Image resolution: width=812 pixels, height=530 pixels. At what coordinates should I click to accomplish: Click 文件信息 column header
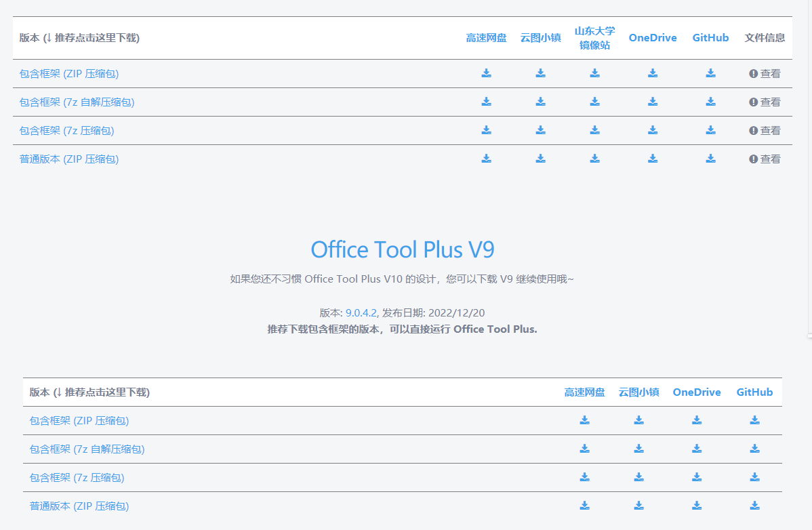point(765,38)
